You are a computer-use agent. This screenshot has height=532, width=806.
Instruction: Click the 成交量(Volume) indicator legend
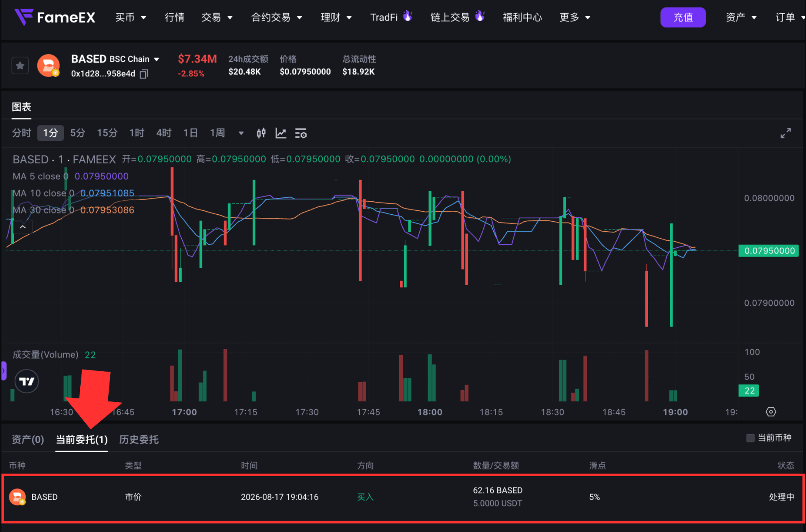tap(54, 355)
